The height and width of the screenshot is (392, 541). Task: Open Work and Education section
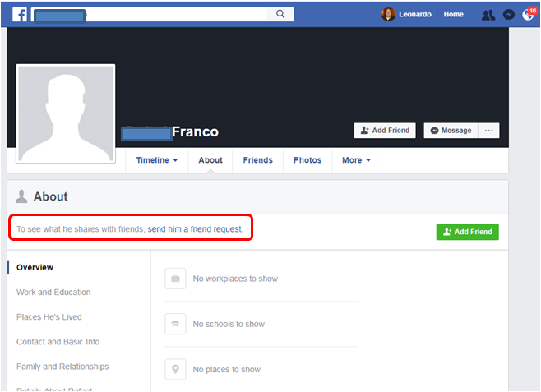click(x=53, y=293)
